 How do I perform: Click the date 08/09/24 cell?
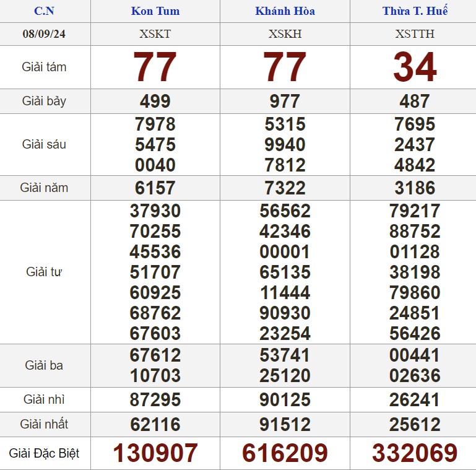[x=44, y=34]
